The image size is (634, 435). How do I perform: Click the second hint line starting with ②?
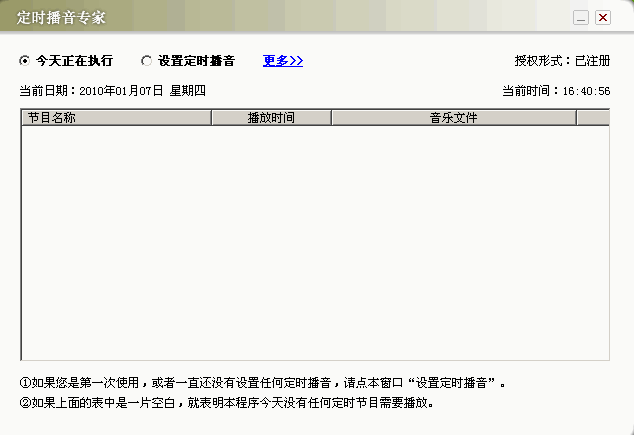[227, 403]
